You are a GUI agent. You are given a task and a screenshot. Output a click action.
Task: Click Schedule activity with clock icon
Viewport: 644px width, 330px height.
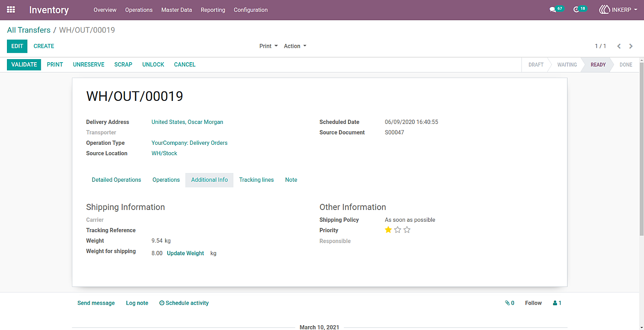click(x=184, y=303)
